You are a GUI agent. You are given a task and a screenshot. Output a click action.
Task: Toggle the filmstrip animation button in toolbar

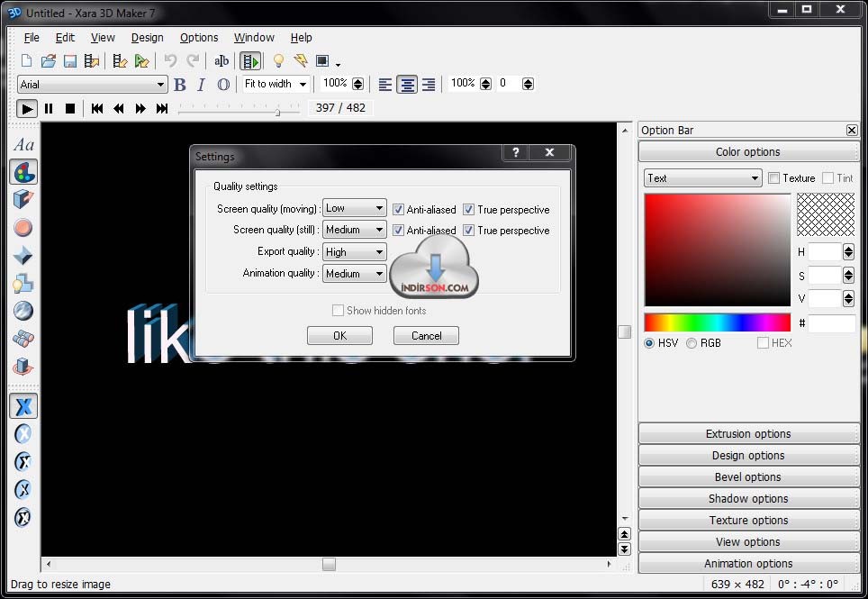[251, 61]
